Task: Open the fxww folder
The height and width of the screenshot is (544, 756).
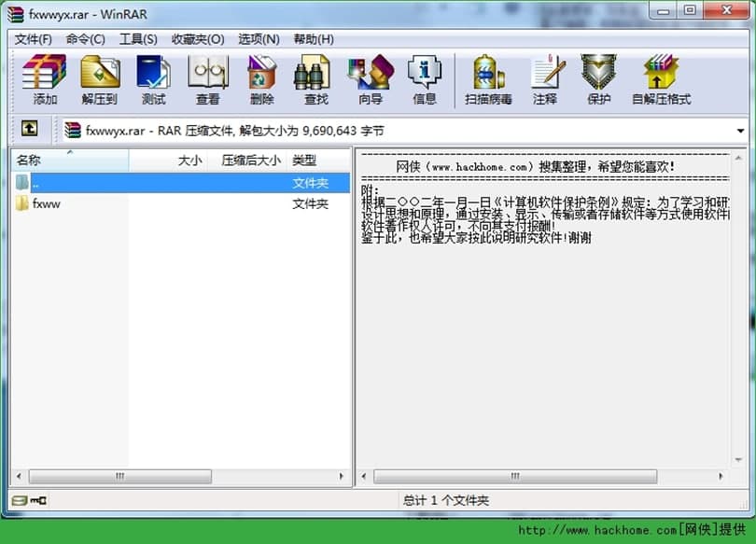Action: 44,203
